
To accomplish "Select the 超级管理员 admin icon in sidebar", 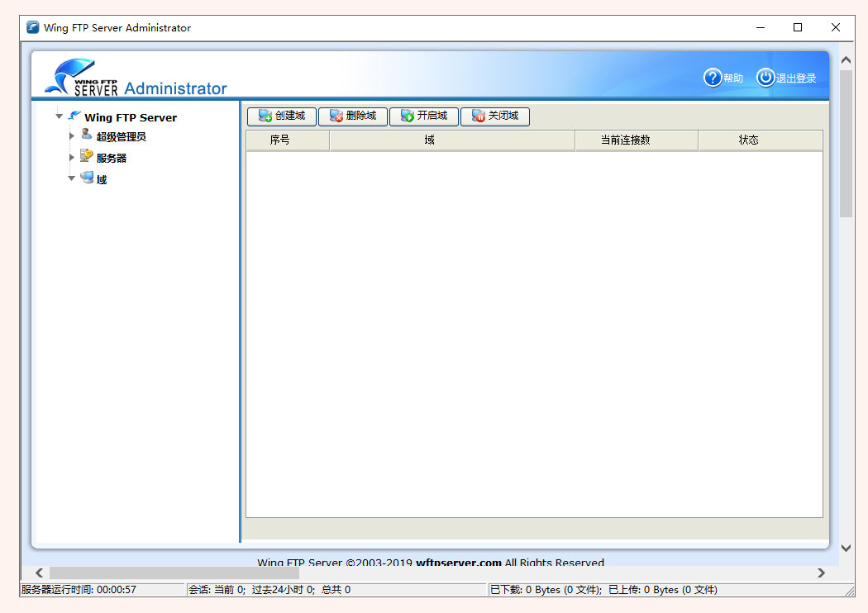I will point(86,136).
